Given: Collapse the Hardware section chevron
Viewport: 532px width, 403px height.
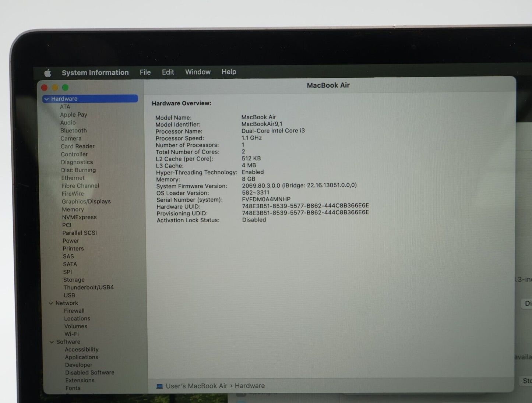Looking at the screenshot, I should 46,99.
